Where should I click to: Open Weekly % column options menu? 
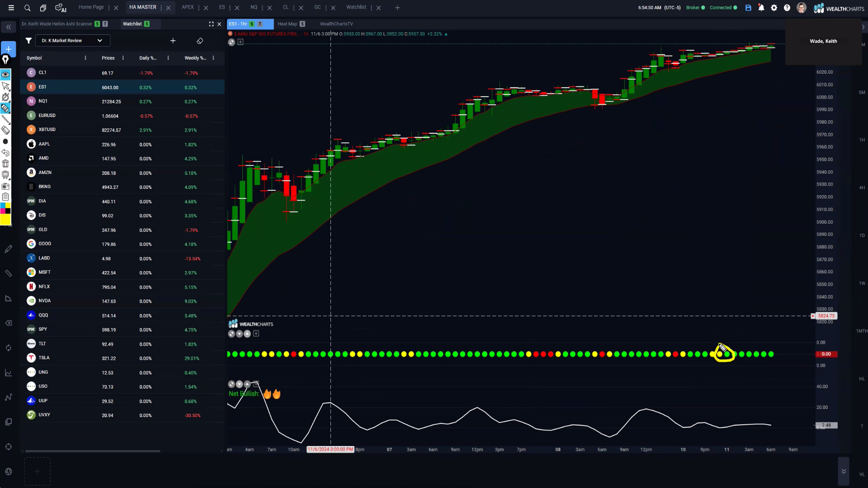point(213,58)
